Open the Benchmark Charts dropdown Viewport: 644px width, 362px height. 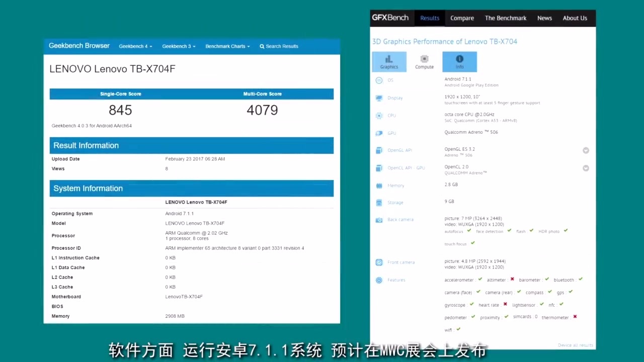pyautogui.click(x=227, y=46)
